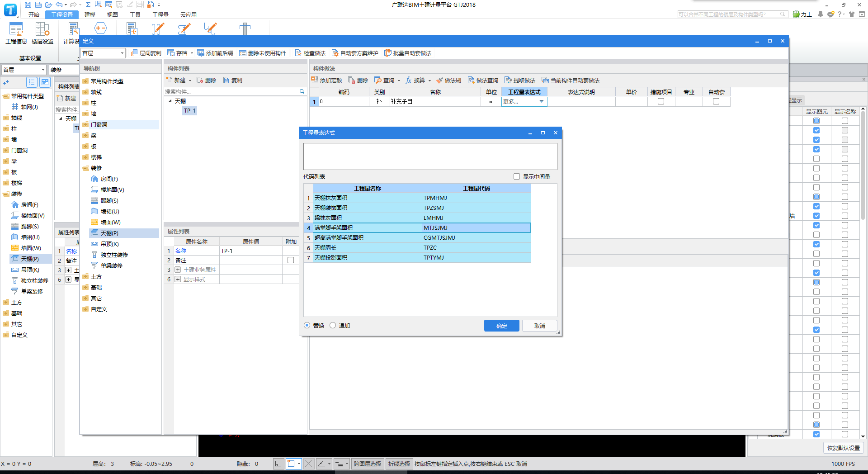Open the 查询 dropdown arrow
Screen dimensions: 868x474
click(x=399, y=81)
